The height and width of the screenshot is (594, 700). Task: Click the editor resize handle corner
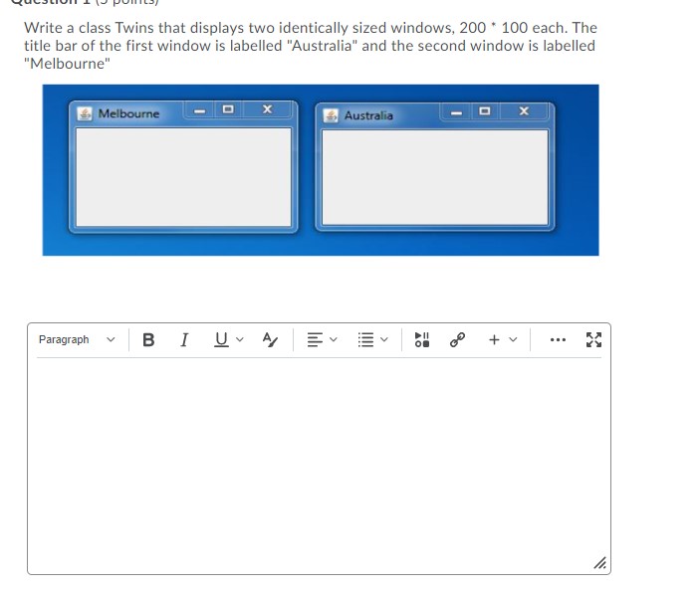click(x=600, y=563)
